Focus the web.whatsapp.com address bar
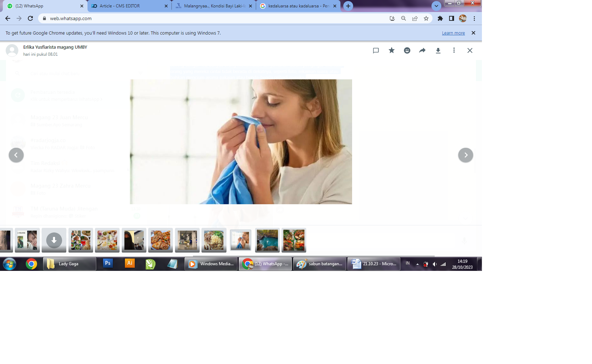Image resolution: width=592 pixels, height=364 pixels. (x=212, y=18)
